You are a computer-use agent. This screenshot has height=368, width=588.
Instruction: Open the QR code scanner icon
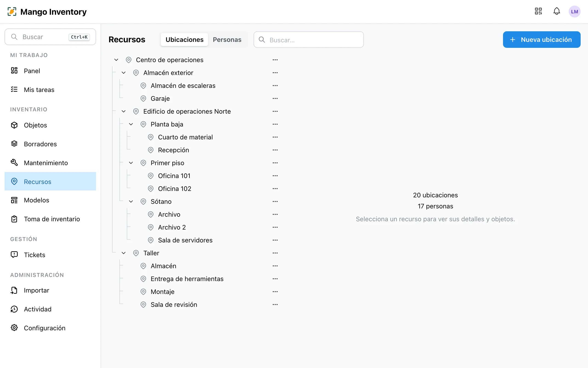coord(538,11)
